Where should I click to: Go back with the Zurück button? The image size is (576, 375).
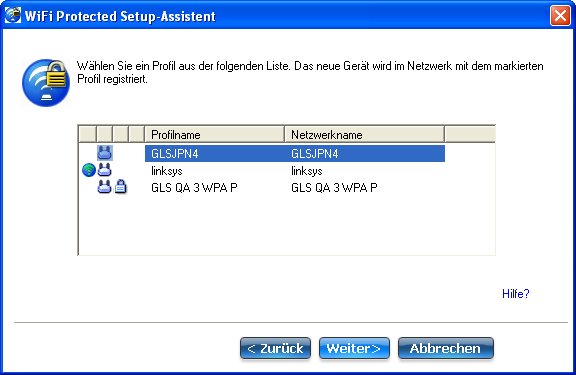[x=276, y=348]
